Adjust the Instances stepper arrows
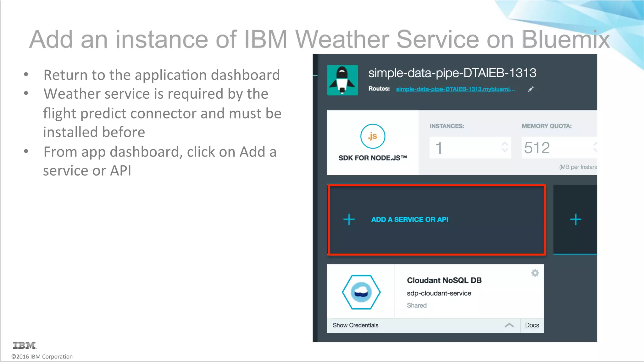 coord(504,147)
